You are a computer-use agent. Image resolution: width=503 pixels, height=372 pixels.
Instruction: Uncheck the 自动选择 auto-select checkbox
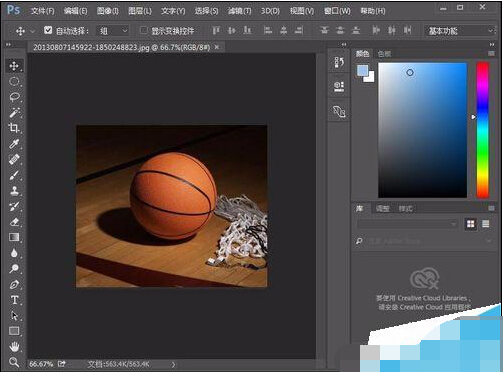(48, 30)
